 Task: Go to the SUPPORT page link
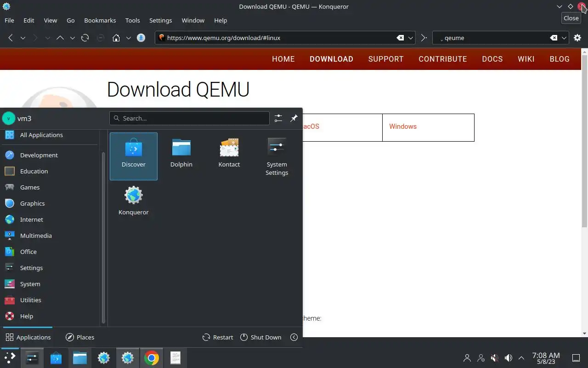point(386,59)
